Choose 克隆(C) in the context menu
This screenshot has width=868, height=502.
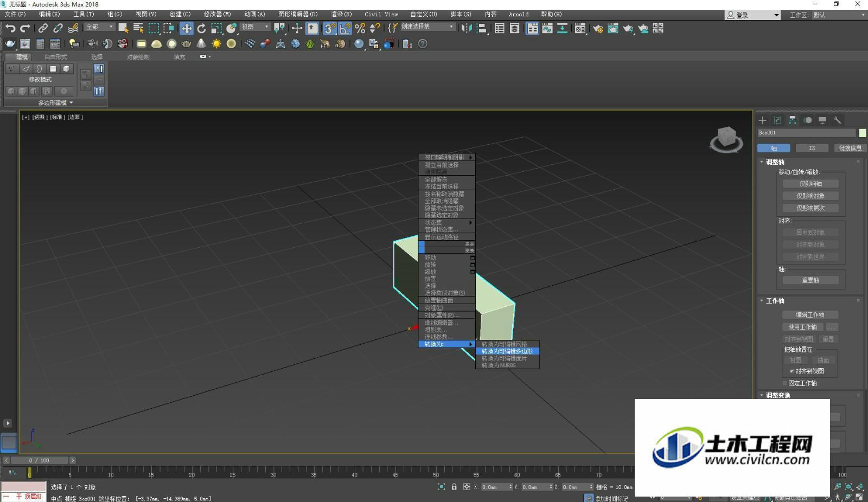446,308
